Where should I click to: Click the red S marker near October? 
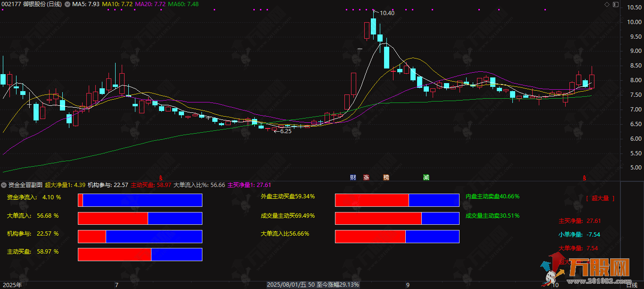coord(584,178)
